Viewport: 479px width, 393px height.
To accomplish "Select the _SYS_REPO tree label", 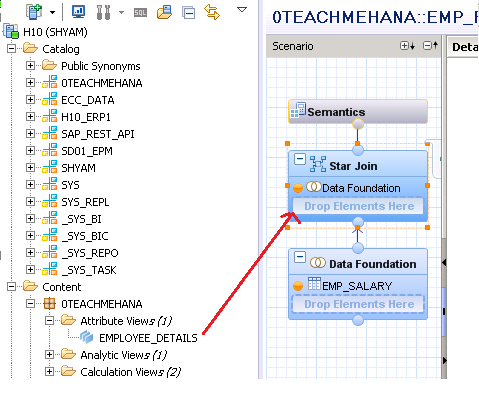I will click(x=90, y=253).
